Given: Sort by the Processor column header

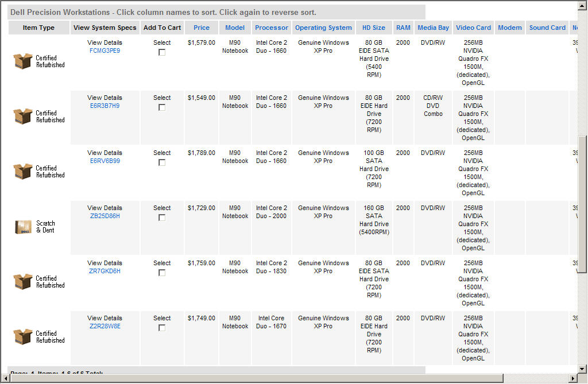Looking at the screenshot, I should (x=272, y=28).
